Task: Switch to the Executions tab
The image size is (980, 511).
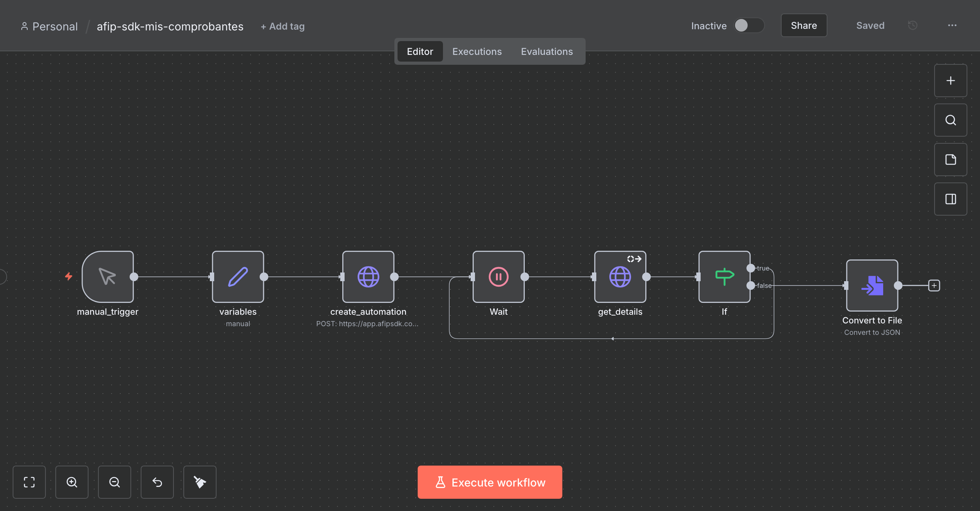Action: [x=477, y=51]
